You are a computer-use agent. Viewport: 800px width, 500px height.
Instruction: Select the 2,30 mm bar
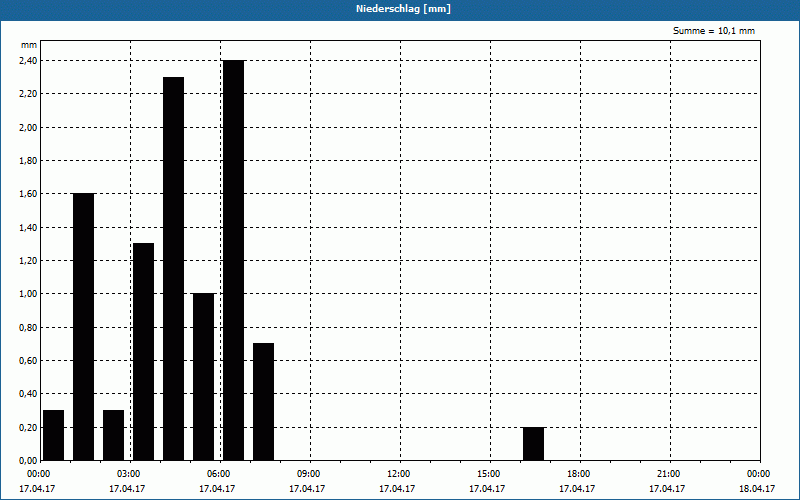[x=173, y=268]
